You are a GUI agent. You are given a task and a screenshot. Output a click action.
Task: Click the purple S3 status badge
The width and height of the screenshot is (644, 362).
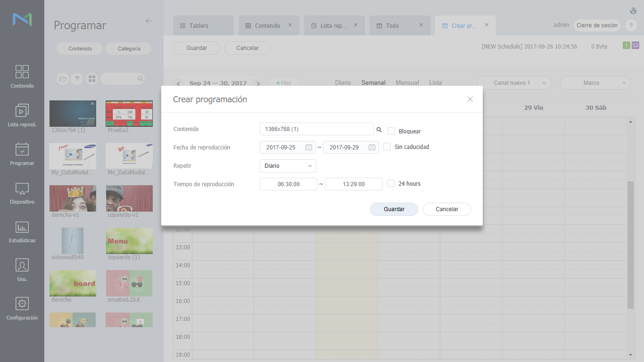(636, 45)
